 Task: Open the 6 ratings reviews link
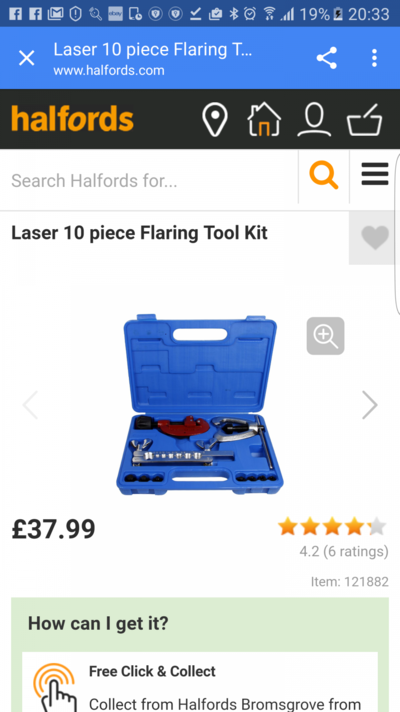click(x=344, y=552)
